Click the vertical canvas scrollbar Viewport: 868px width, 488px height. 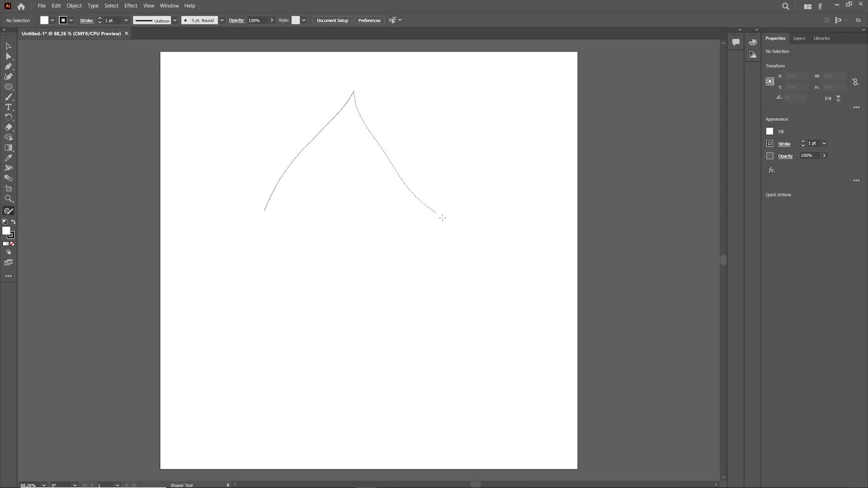723,260
